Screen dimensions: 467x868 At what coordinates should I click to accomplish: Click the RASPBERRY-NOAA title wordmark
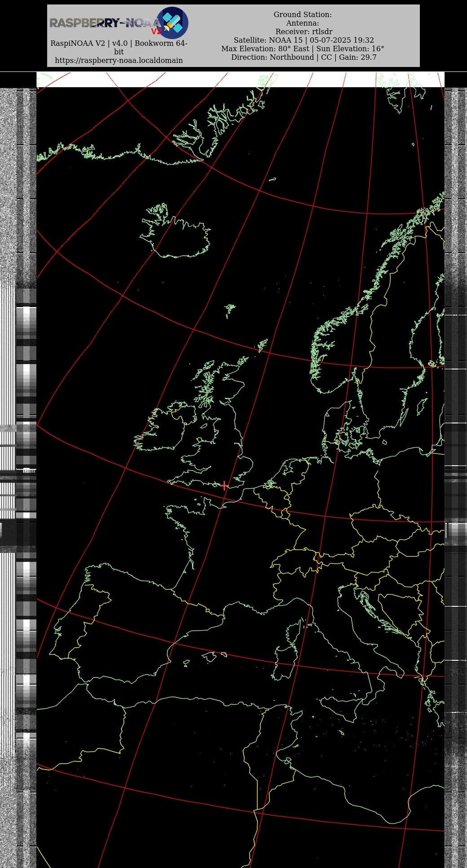pyautogui.click(x=105, y=23)
